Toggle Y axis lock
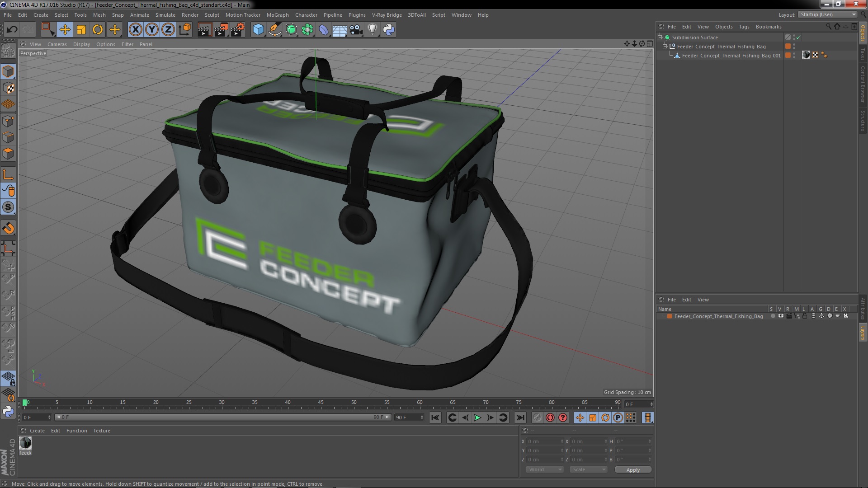This screenshot has width=868, height=488. [152, 30]
